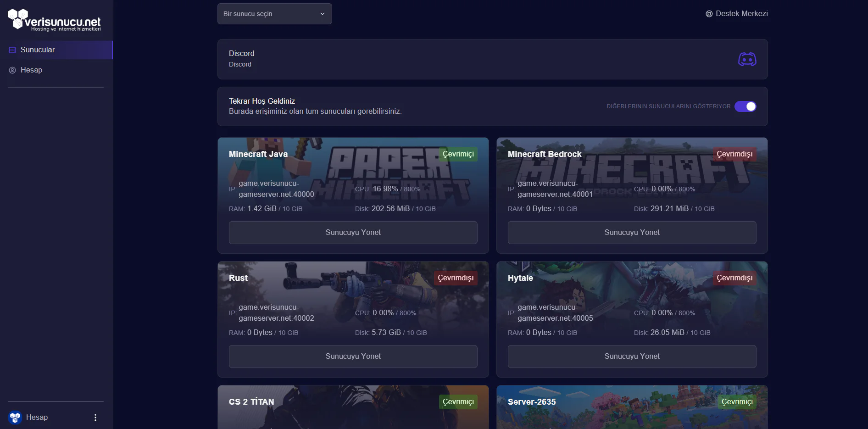Click Sunucuyu Yönet for Hytale

point(632,357)
